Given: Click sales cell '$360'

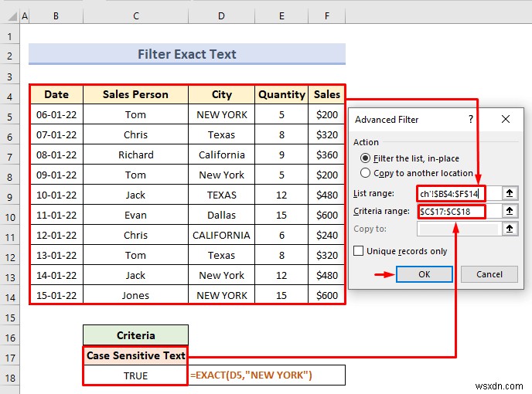Looking at the screenshot, I should pyautogui.click(x=326, y=155).
